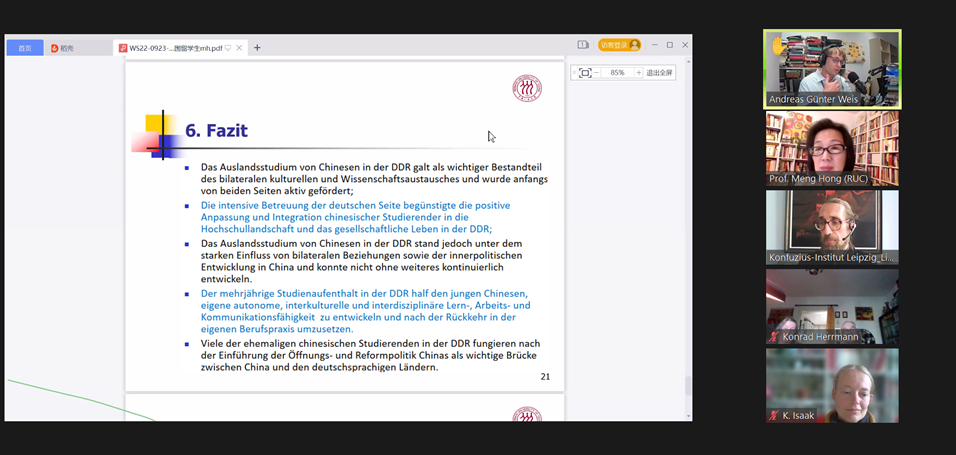The width and height of the screenshot is (956, 455).
Task: Click 退出全屏 to exit fullscreen
Action: tap(660, 73)
